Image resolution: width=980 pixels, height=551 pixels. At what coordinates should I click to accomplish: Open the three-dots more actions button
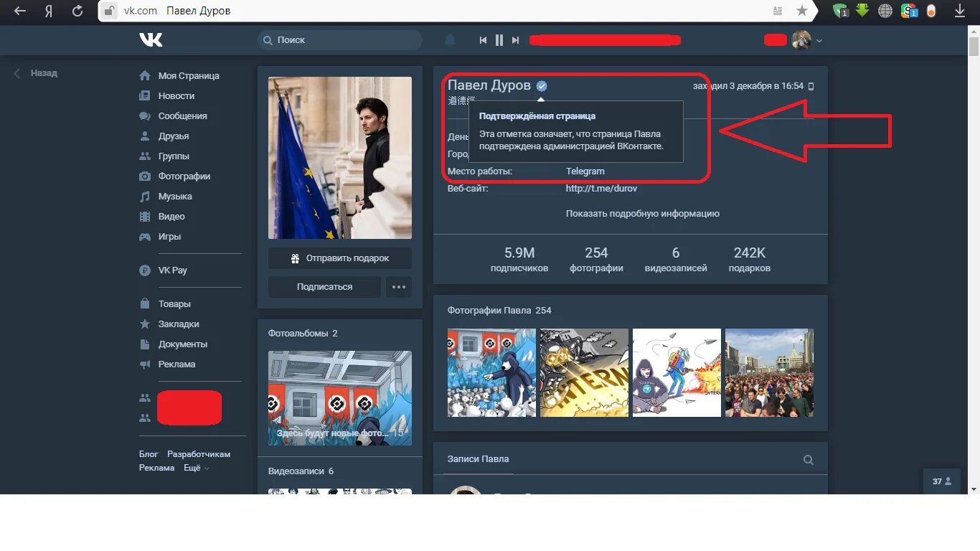pos(399,287)
